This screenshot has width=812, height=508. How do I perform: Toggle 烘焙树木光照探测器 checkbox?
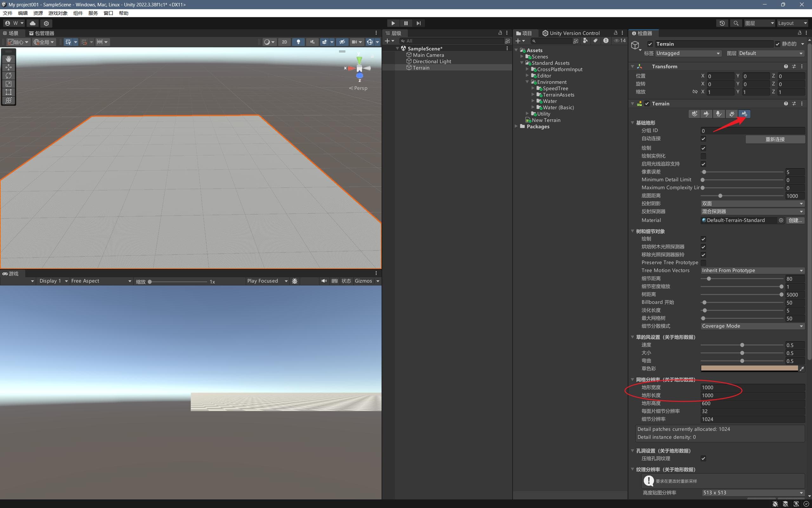pyautogui.click(x=703, y=247)
